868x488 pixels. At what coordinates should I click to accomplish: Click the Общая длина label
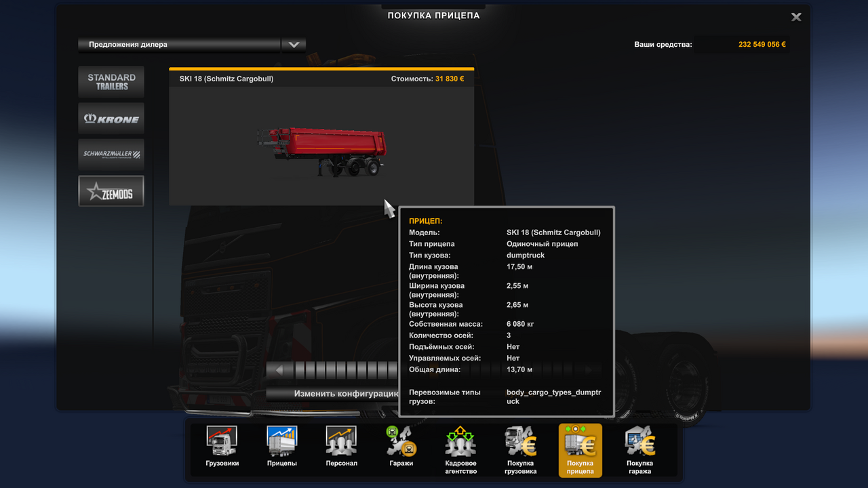point(435,369)
